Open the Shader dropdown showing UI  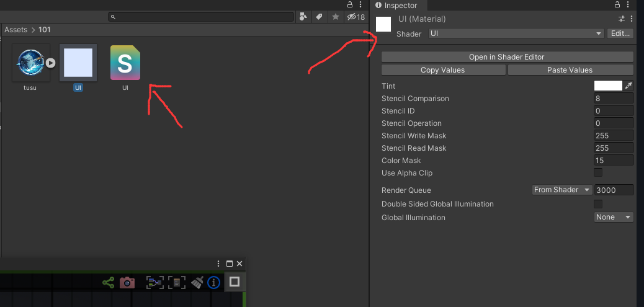pos(516,33)
